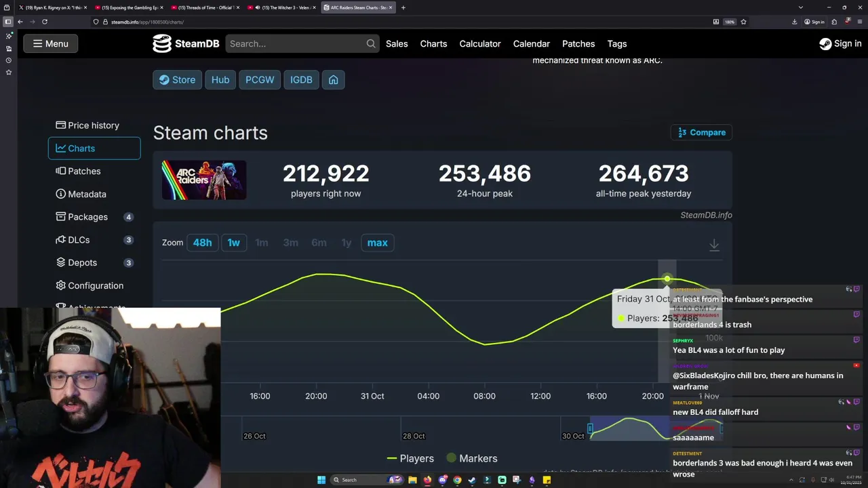The height and width of the screenshot is (488, 868).
Task: Select the Charts sidebar tab
Action: [94, 148]
